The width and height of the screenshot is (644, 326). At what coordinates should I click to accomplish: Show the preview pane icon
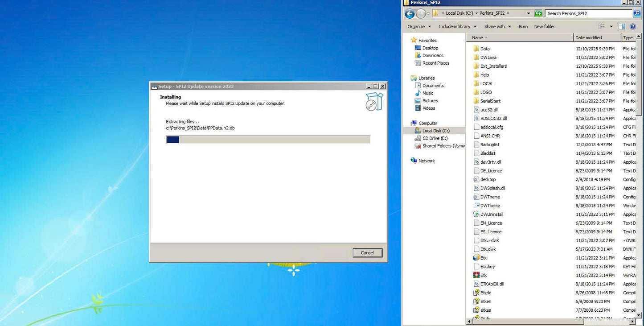622,27
